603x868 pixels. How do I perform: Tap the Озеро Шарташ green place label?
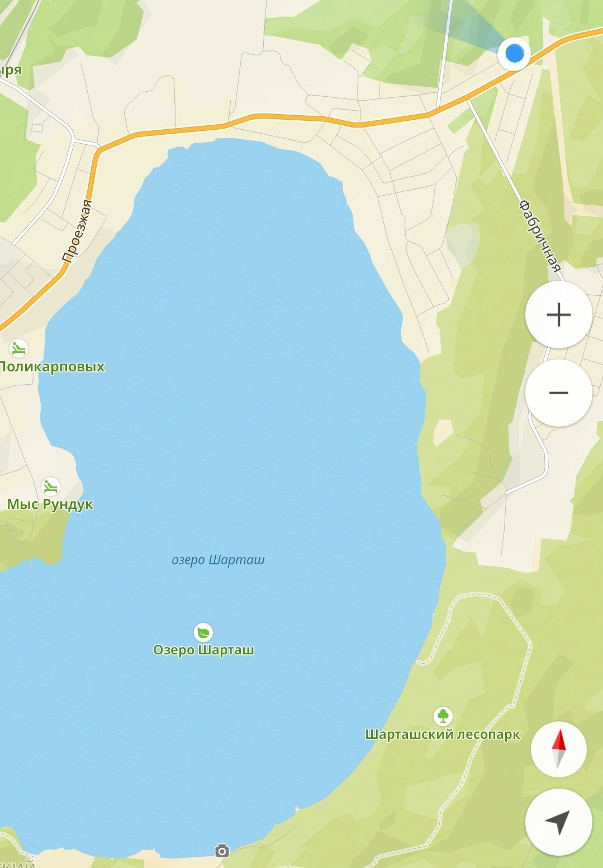(x=203, y=650)
